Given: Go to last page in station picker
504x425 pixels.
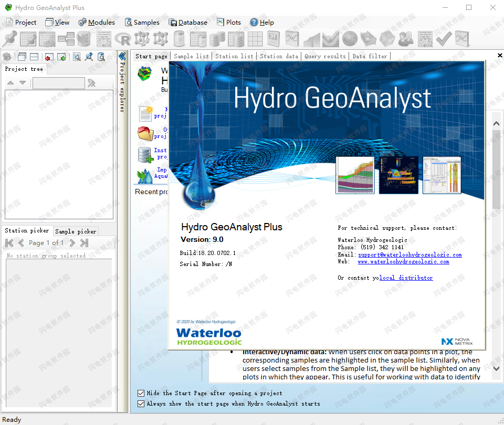Looking at the screenshot, I should [x=84, y=243].
